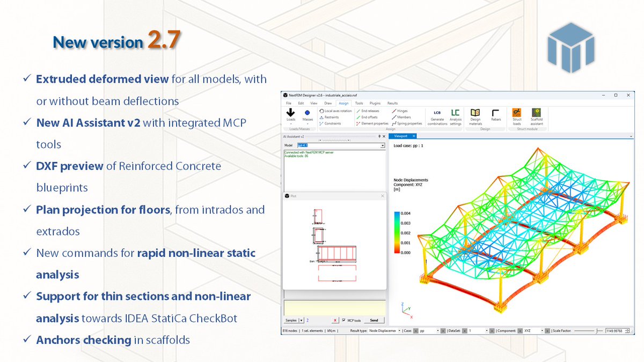Screen dimensions: 644x362
Task: Click the 'kN,m' units status entry
Action: pyautogui.click(x=331, y=331)
